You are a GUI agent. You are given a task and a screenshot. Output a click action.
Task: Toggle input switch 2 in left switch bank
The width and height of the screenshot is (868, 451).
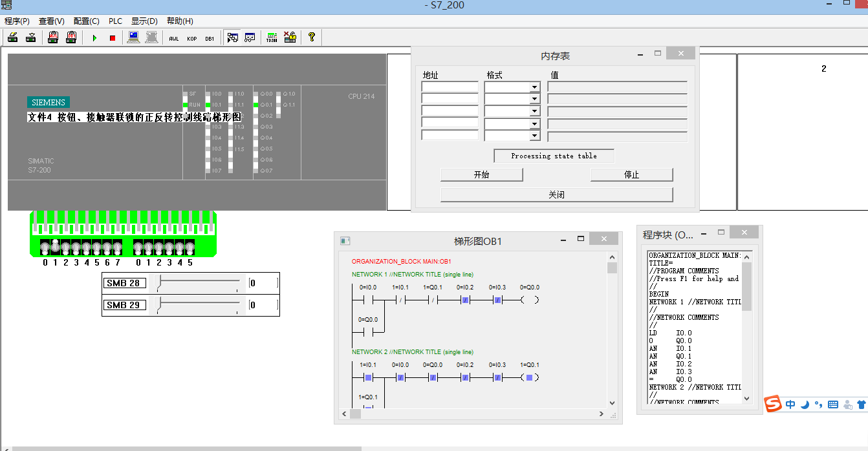click(x=66, y=248)
